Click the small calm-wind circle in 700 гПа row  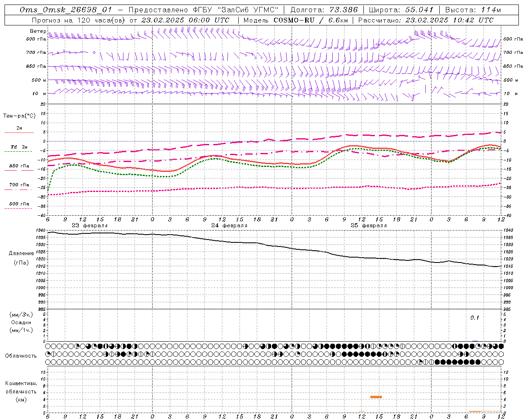pos(94,52)
